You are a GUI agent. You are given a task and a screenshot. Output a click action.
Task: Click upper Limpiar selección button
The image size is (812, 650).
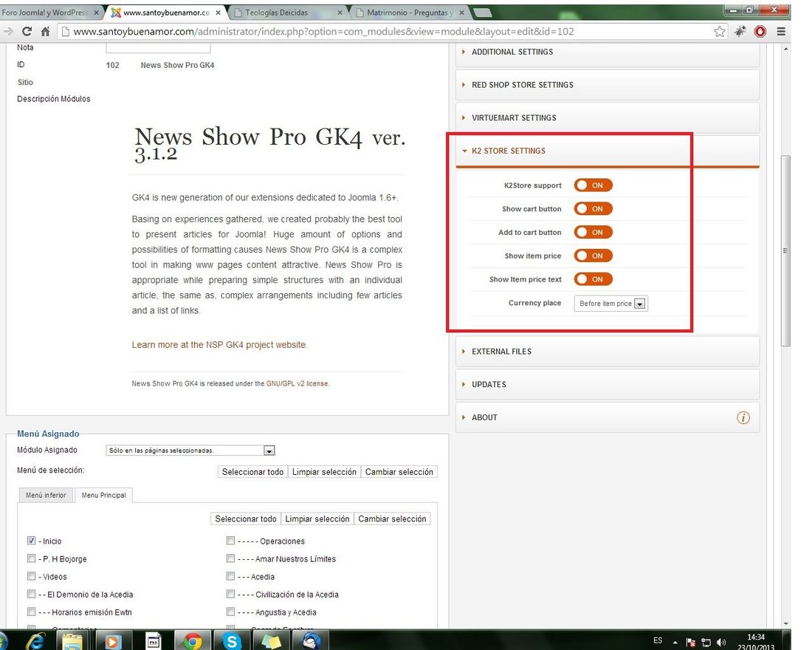pyautogui.click(x=324, y=472)
